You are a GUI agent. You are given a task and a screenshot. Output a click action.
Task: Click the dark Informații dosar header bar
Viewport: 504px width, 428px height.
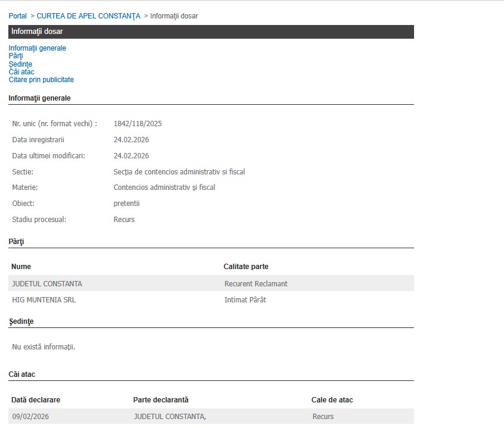tap(211, 32)
